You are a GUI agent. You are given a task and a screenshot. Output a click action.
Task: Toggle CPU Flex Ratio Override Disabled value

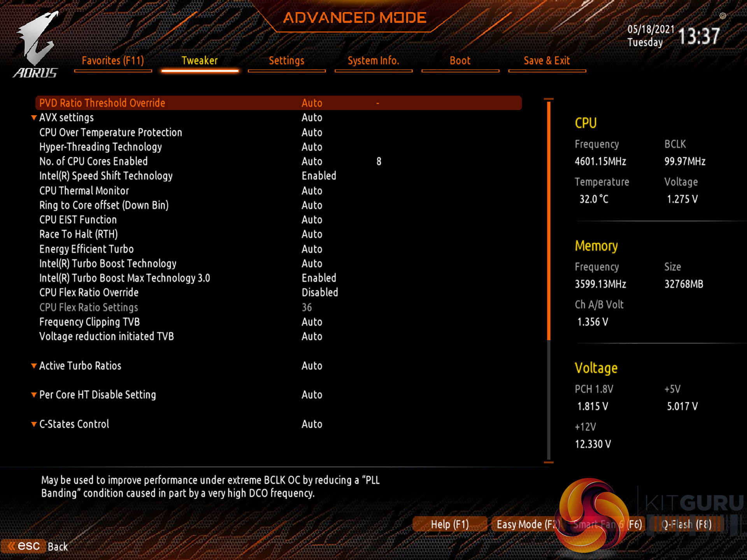click(x=319, y=292)
